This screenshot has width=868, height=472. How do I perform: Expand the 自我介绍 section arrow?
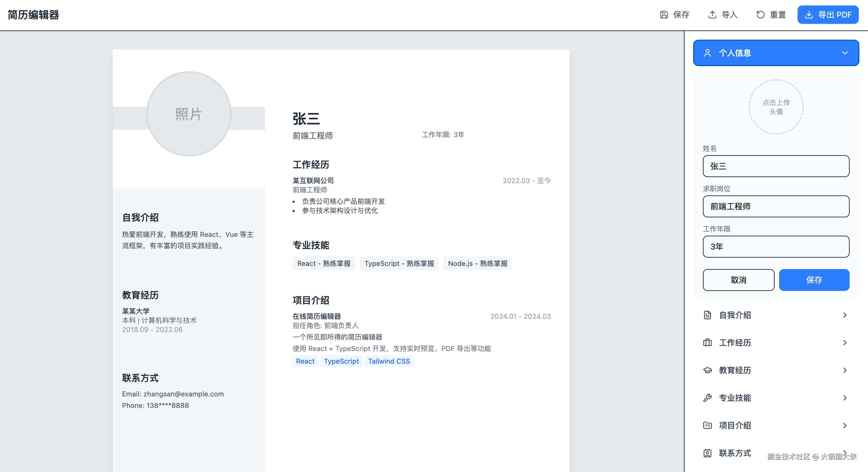coord(844,315)
